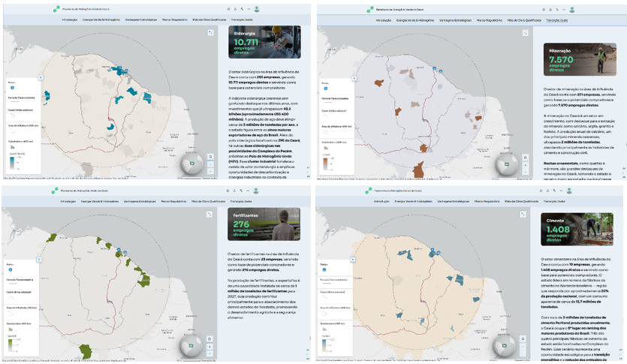Image resolution: width=627 pixels, height=364 pixels.
Task: Open the Transição Justa tab above the Mineração map
Action: pos(558,21)
